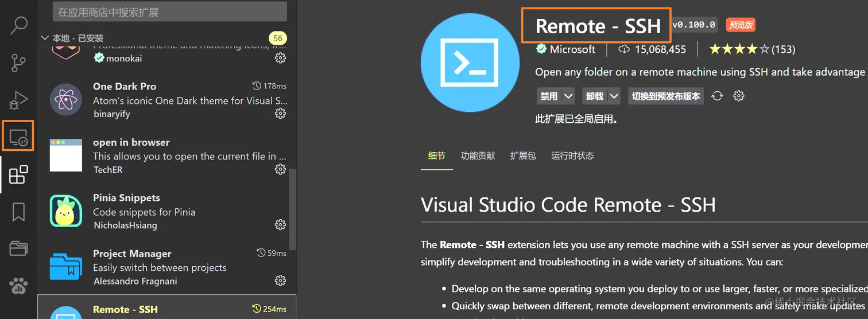Switch to the 扩展包 tab
868x319 pixels.
pos(523,156)
